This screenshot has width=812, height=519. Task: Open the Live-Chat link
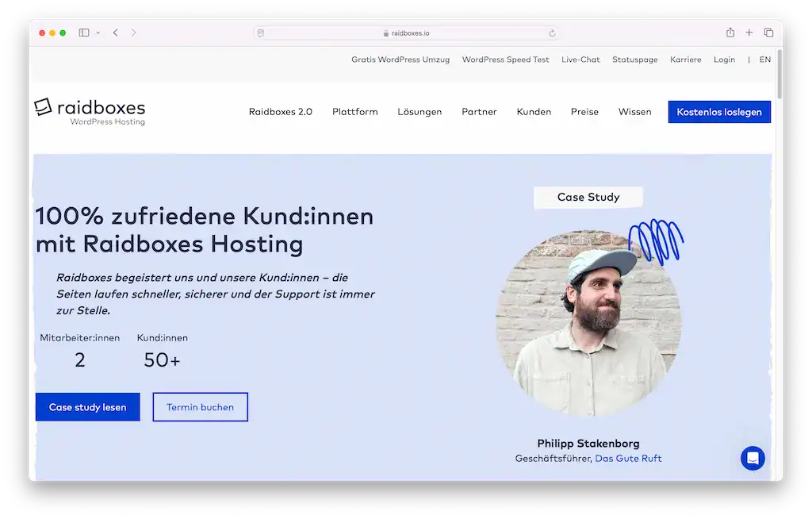point(580,60)
